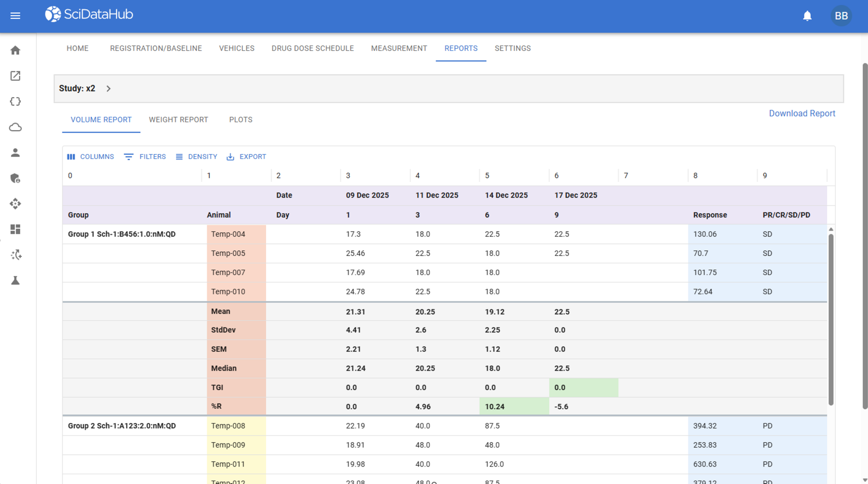The width and height of the screenshot is (868, 484).
Task: Open the BB user avatar
Action: click(841, 16)
